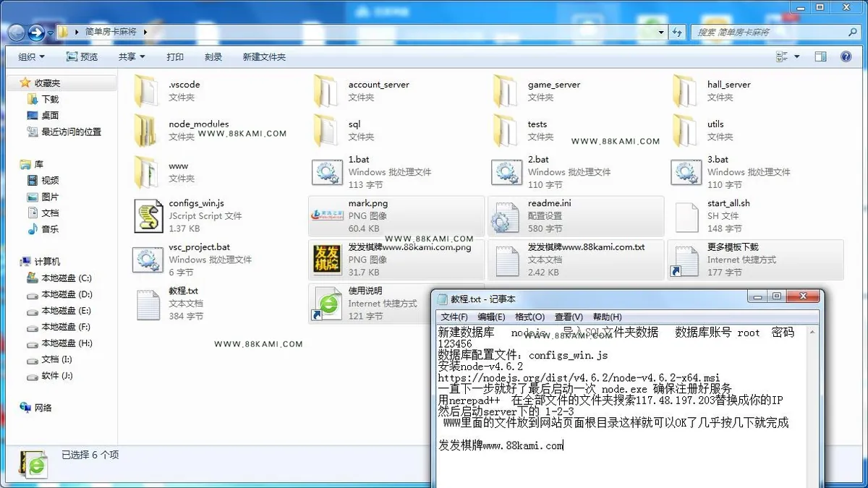Image resolution: width=868 pixels, height=488 pixels.
Task: Open 下载 in the navigation pane
Action: pos(50,99)
